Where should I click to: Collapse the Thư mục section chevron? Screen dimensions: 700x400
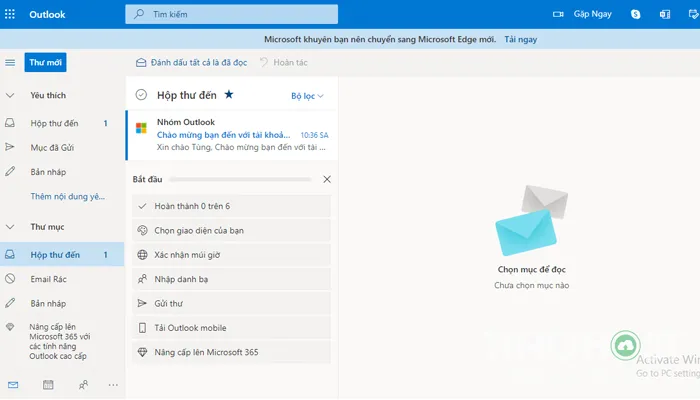pyautogui.click(x=10, y=227)
